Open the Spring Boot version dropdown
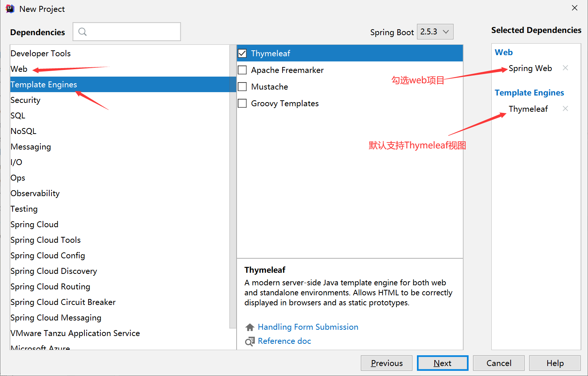The height and width of the screenshot is (376, 588). 435,32
